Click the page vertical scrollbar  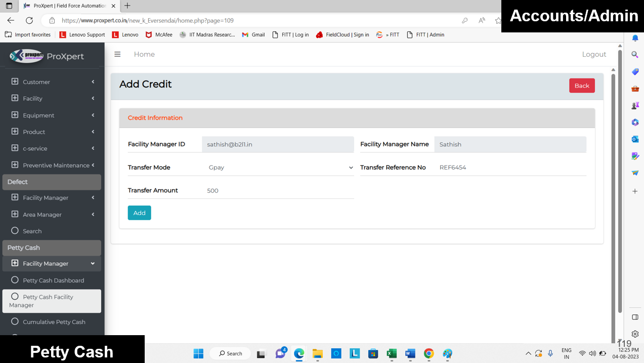(613, 192)
